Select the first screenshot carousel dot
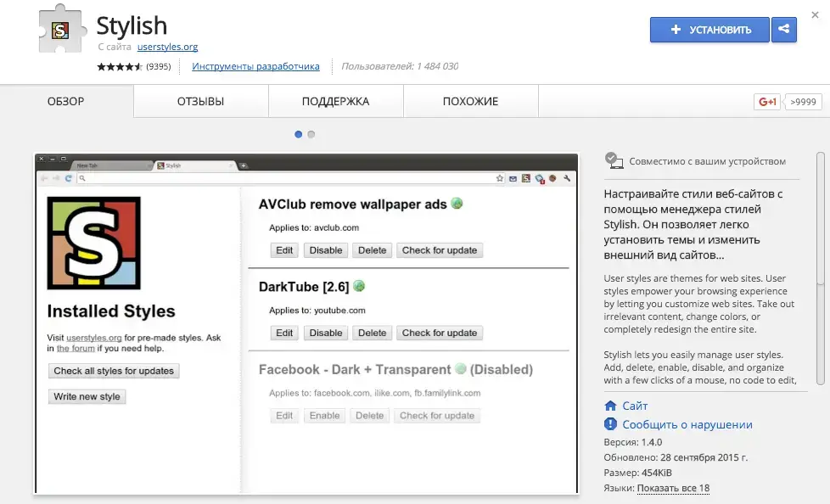The width and height of the screenshot is (830, 504). click(298, 134)
